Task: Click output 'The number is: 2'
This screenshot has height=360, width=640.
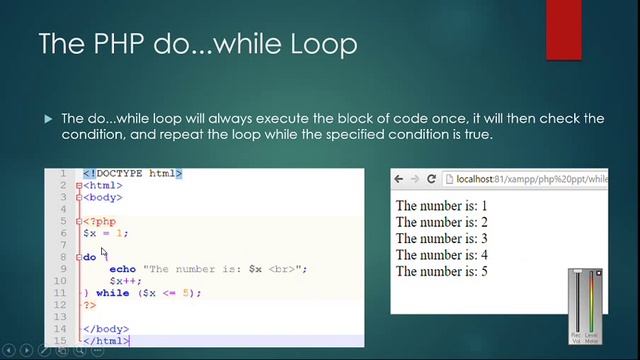Action: pyautogui.click(x=441, y=222)
